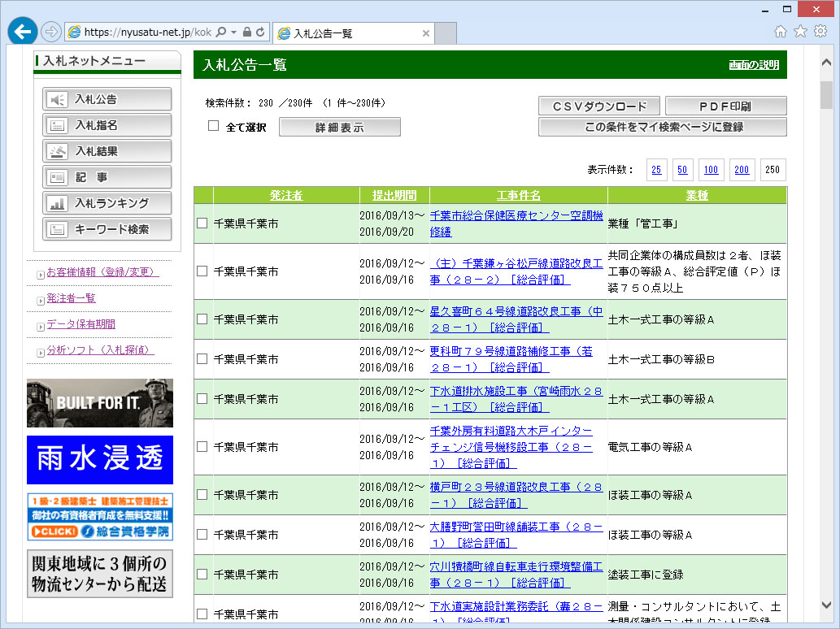Close the 入札公告一覧 tab
This screenshot has height=629, width=840.
point(425,33)
